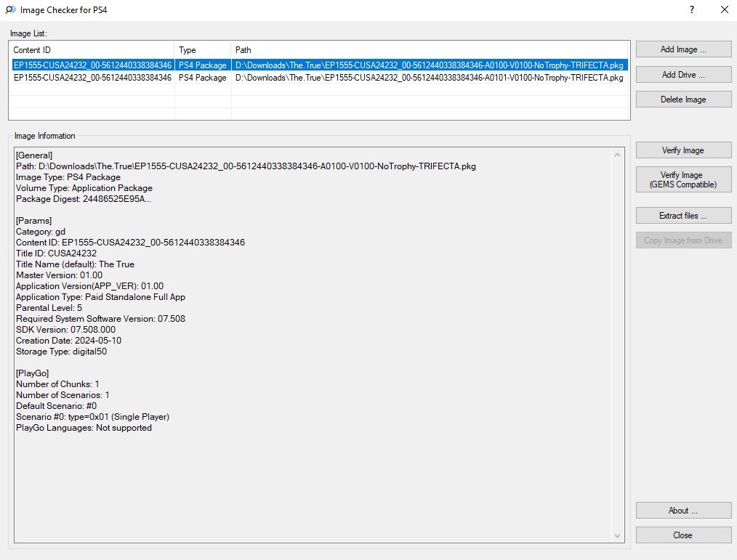Click the Add Drive button

point(683,75)
